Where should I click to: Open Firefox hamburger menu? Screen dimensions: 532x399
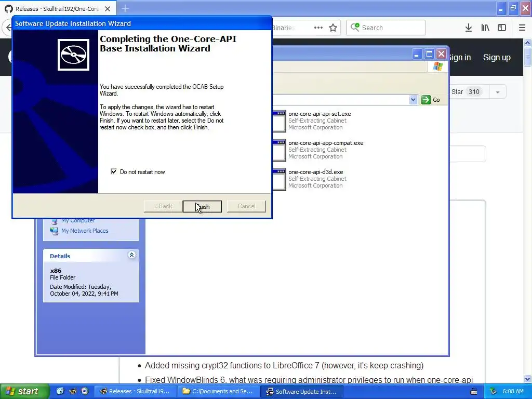(522, 28)
